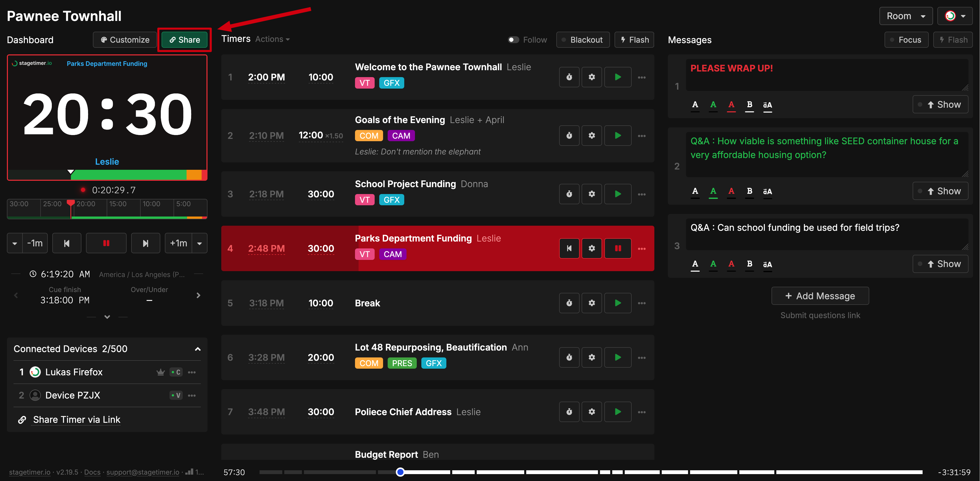This screenshot has height=481, width=980.
Task: Start the Break timer play button
Action: (617, 303)
